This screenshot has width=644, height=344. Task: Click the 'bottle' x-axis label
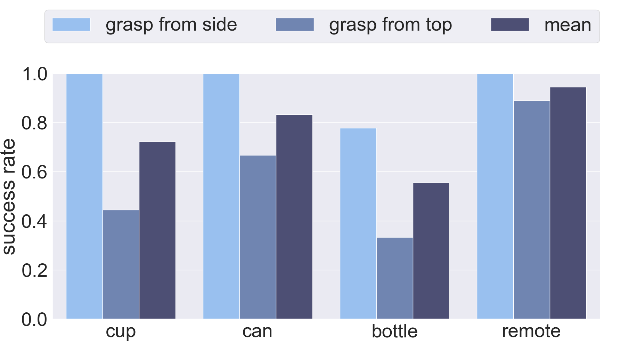click(x=394, y=331)
